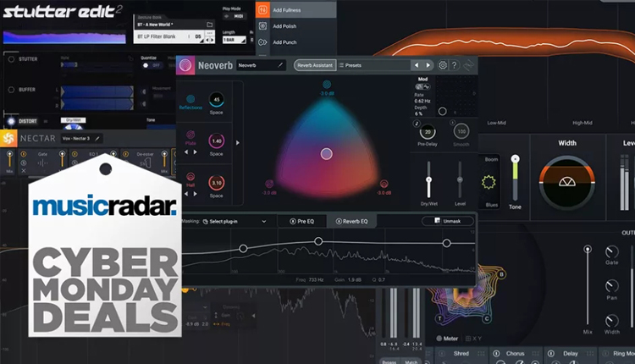Click the Neoverb help question mark icon

pos(455,65)
